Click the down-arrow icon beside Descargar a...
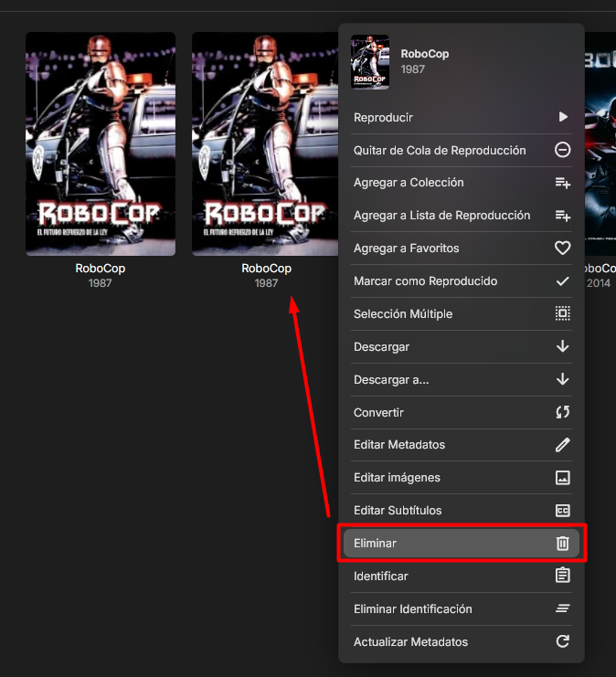The height and width of the screenshot is (677, 616). point(562,379)
